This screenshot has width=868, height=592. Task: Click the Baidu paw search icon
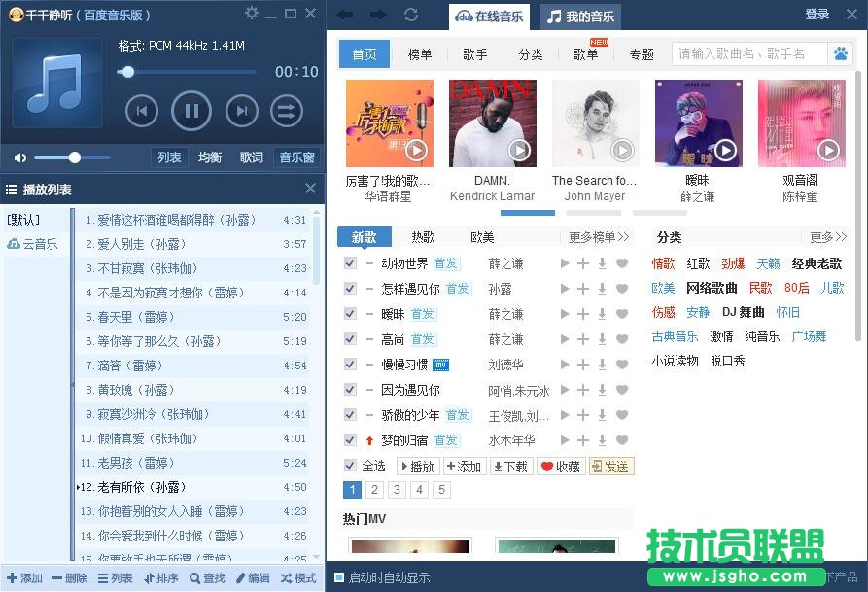[x=841, y=53]
